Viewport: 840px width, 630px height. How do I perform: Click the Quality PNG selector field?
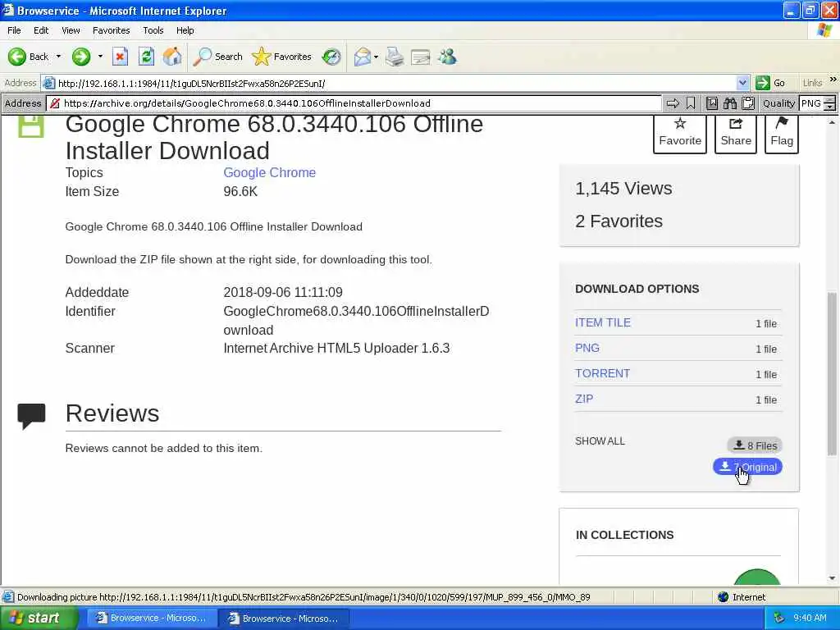811,103
